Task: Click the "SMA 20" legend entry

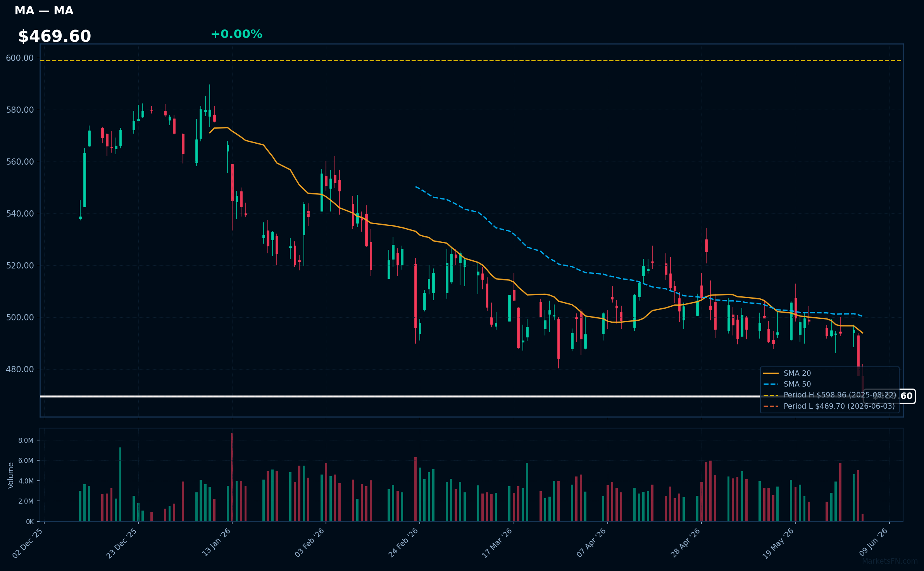Action: click(787, 373)
